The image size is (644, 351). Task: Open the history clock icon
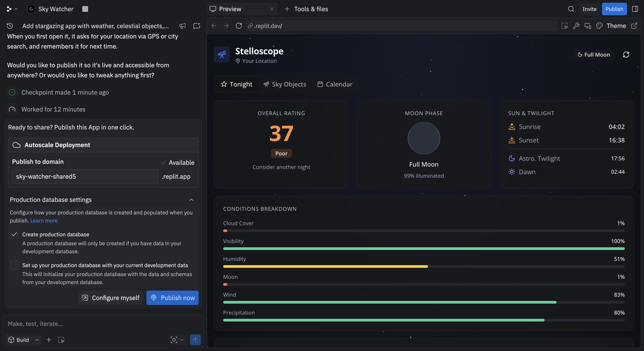[x=10, y=26]
